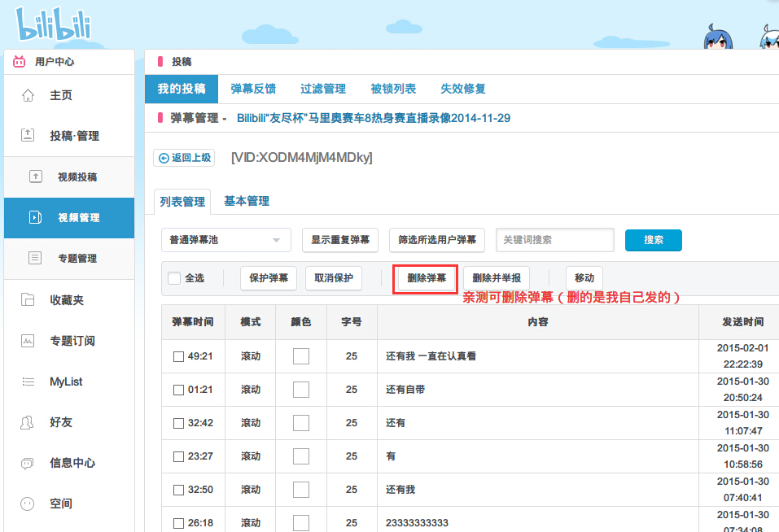The width and height of the screenshot is (779, 532).
Task: Click the TV icon beside 用户中心
Action: [20, 62]
